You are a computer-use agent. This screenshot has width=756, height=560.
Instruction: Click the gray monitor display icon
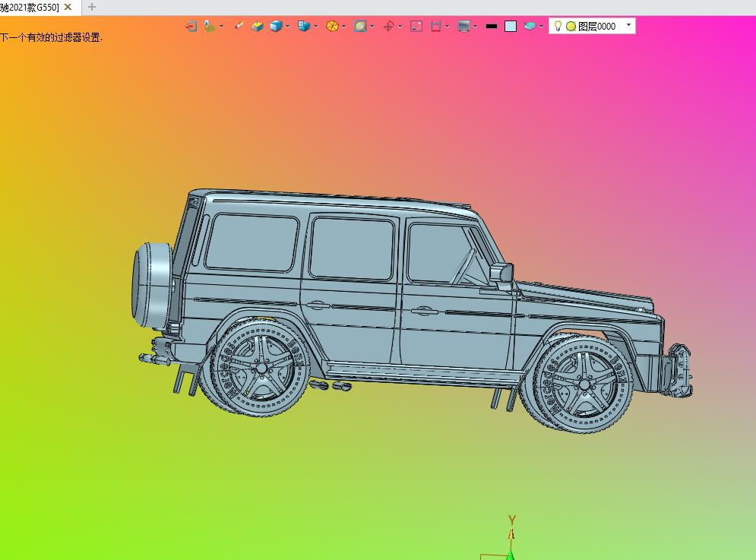click(463, 26)
